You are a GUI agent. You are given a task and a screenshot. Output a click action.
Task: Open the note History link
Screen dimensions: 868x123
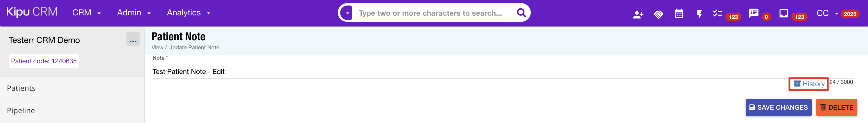[809, 84]
